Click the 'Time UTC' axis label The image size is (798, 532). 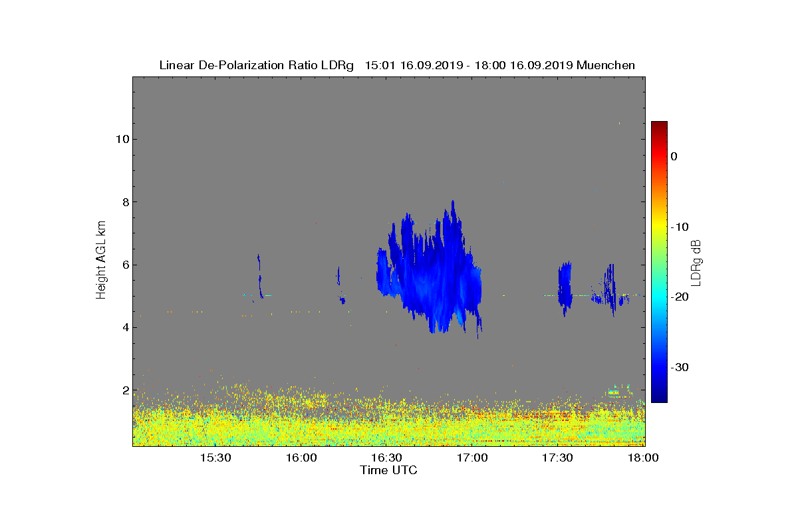point(389,470)
